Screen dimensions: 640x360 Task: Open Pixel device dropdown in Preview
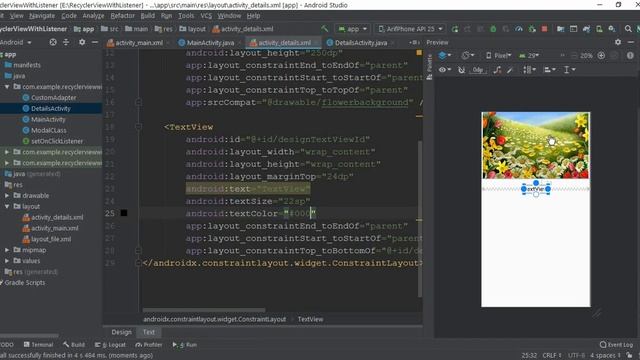499,55
